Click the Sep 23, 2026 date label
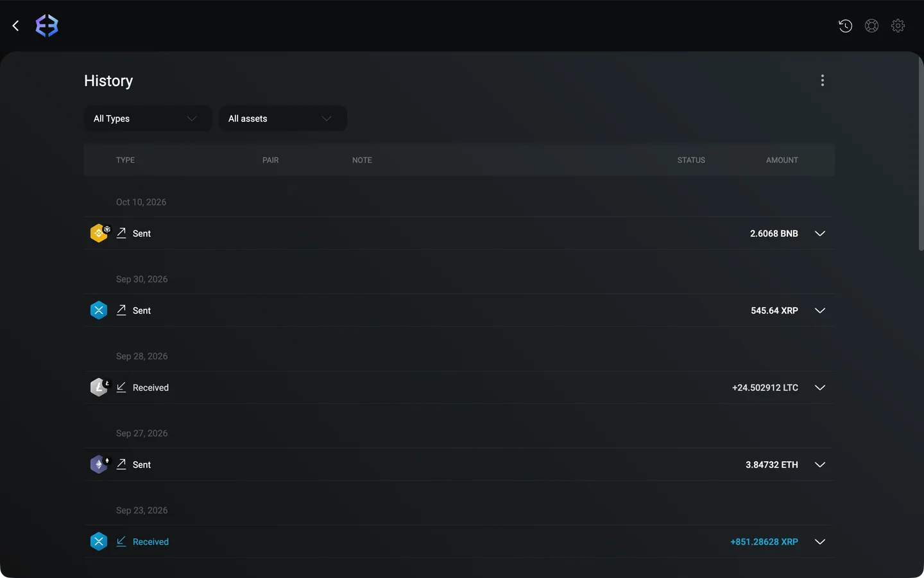This screenshot has height=578, width=924. click(142, 510)
